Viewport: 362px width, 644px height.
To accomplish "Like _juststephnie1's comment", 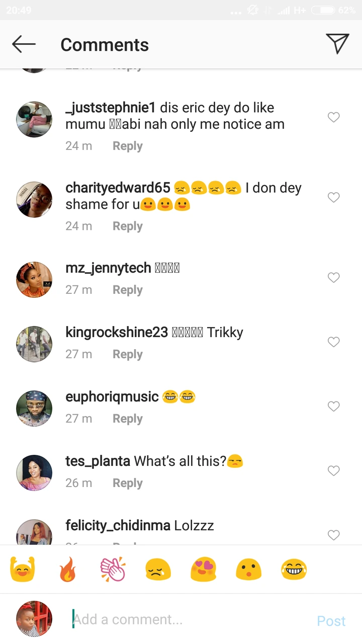I will [334, 117].
